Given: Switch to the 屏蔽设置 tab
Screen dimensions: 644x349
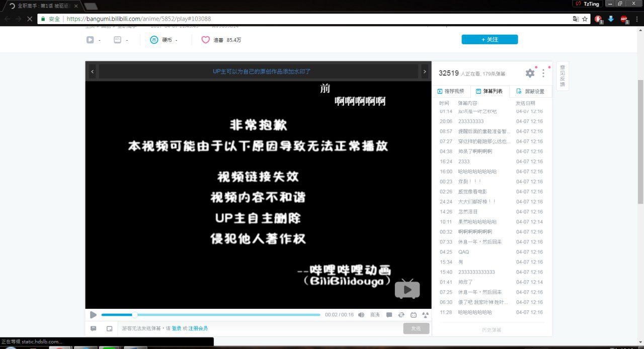Looking at the screenshot, I should (530, 92).
